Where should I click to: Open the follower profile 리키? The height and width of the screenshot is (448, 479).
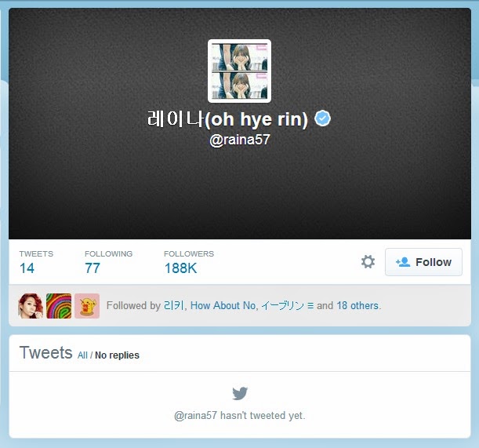coord(174,305)
